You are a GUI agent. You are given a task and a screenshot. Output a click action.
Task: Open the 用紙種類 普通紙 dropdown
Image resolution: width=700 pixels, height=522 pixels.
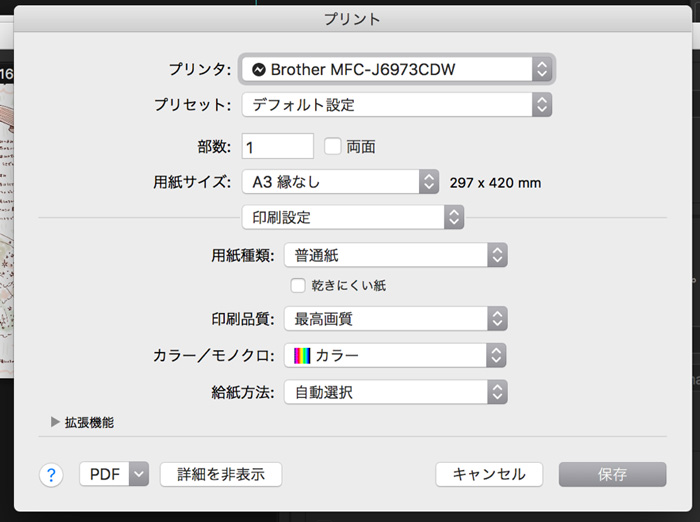pos(396,255)
